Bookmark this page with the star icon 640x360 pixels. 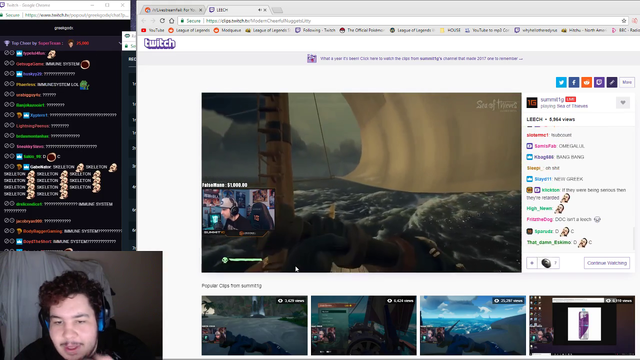(624, 21)
